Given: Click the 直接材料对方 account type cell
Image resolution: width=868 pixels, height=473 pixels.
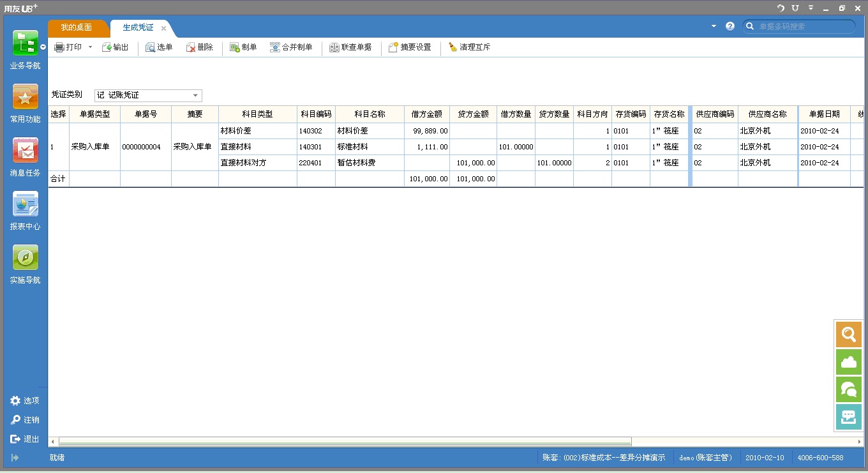Looking at the screenshot, I should pyautogui.click(x=258, y=163).
